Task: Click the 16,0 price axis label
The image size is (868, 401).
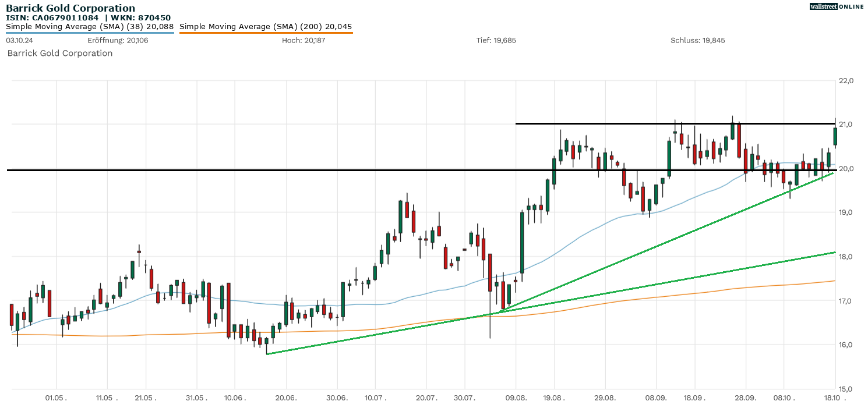Action: point(846,345)
